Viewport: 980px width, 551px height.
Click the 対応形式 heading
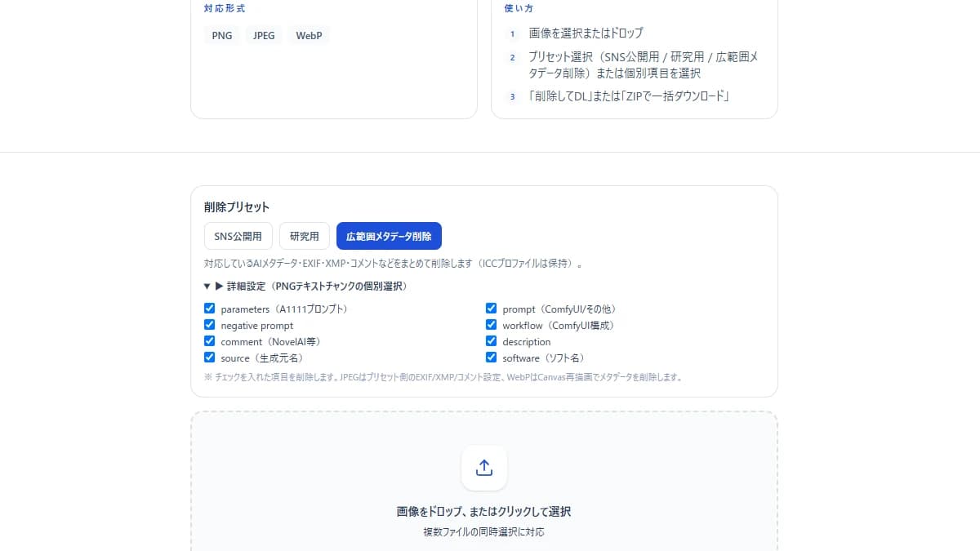(x=225, y=8)
